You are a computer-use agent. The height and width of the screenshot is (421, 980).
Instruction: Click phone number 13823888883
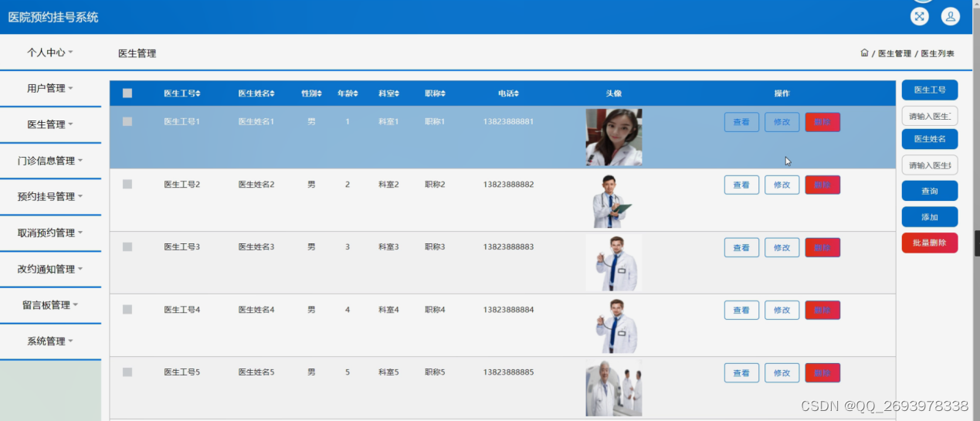pyautogui.click(x=508, y=247)
